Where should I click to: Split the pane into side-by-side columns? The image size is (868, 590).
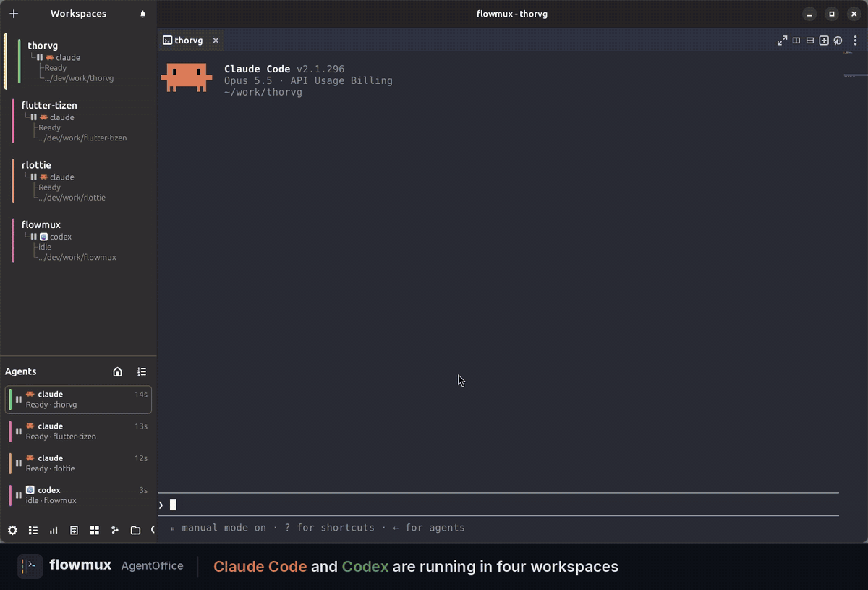point(796,41)
